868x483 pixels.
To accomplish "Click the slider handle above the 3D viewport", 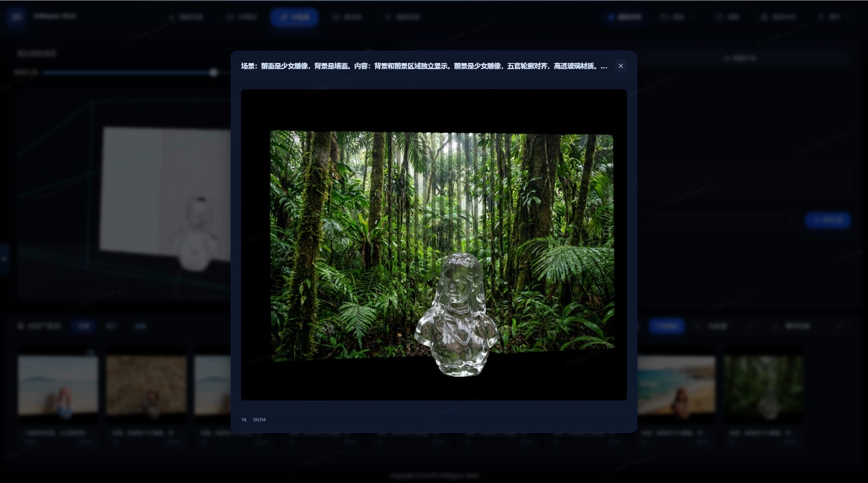I will point(214,72).
